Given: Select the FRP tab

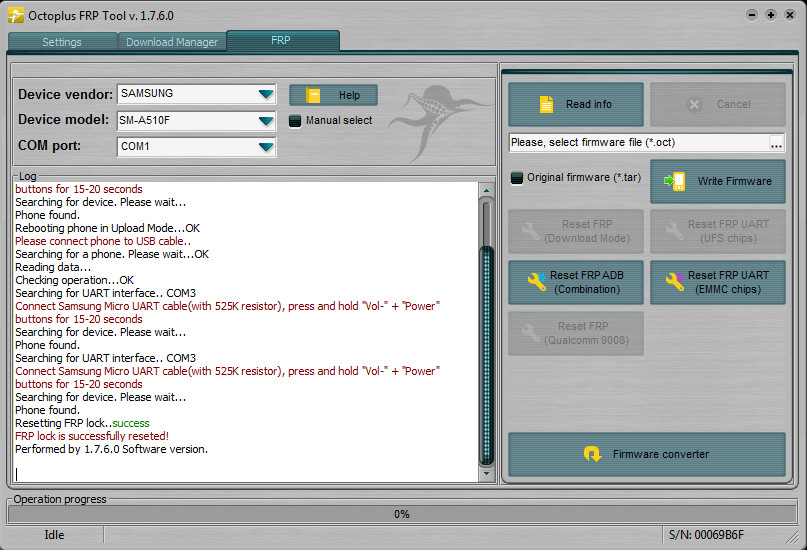Looking at the screenshot, I should (x=282, y=41).
